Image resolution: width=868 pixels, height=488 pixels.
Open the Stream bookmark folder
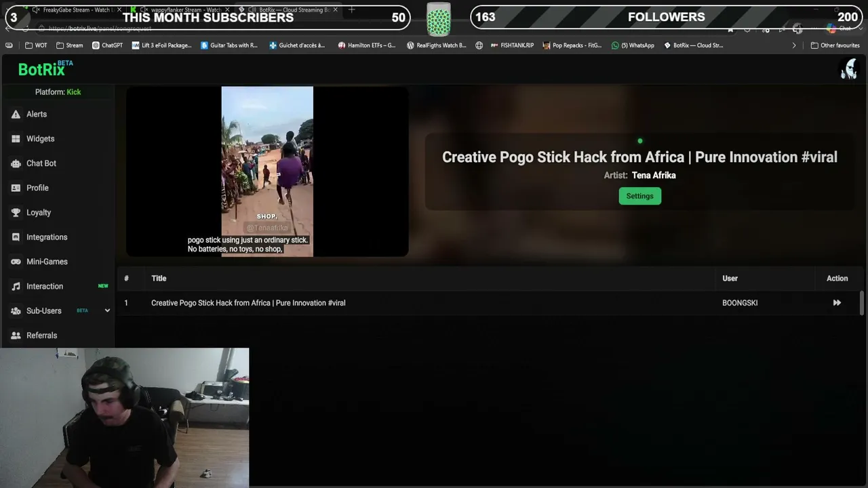tap(69, 45)
